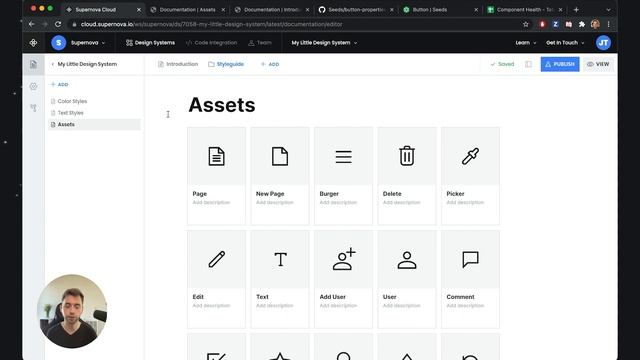The image size is (640, 360).
Task: Select the Assets page in sidebar
Action: point(95,124)
